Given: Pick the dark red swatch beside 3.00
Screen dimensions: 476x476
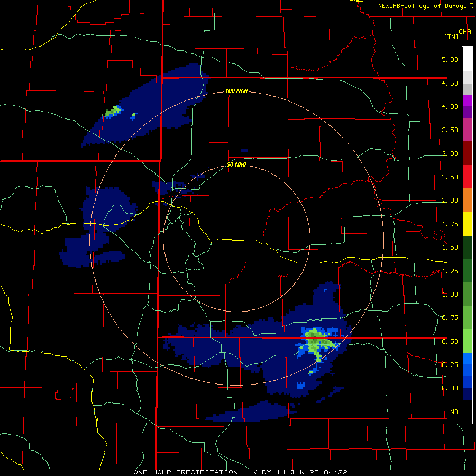Looking at the screenshot, I should click(467, 153).
